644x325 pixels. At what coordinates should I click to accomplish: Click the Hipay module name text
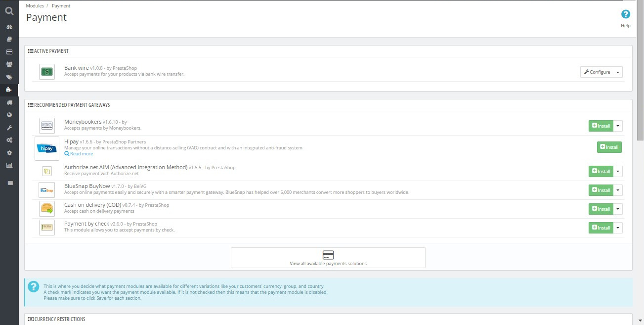pos(71,141)
